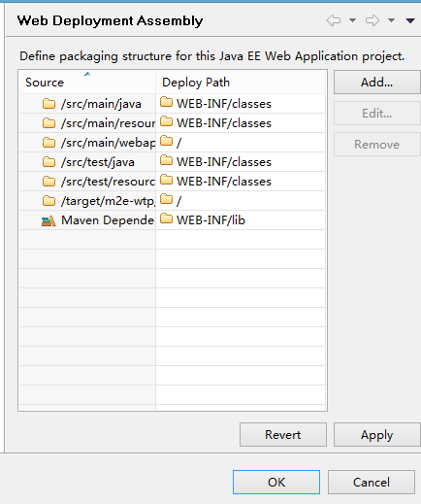Click the Add... button
Image resolution: width=421 pixels, height=504 pixels.
pyautogui.click(x=377, y=83)
